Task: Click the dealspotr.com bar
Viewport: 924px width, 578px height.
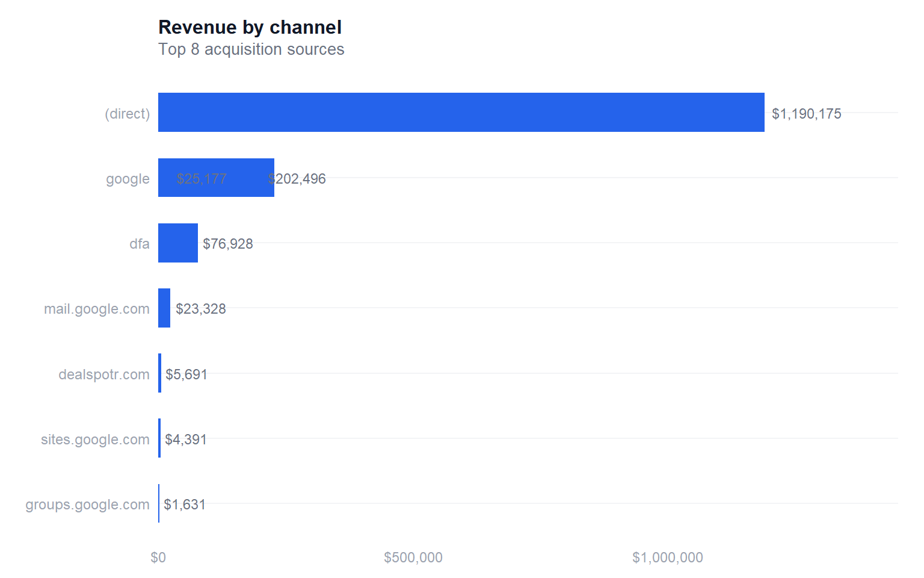Action: [x=160, y=373]
